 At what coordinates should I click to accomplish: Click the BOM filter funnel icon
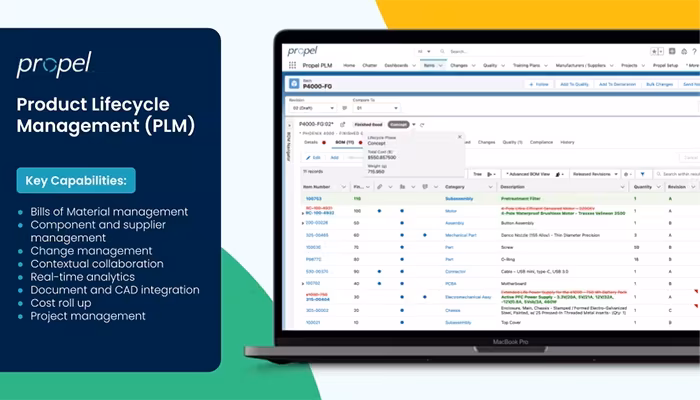[x=642, y=174]
